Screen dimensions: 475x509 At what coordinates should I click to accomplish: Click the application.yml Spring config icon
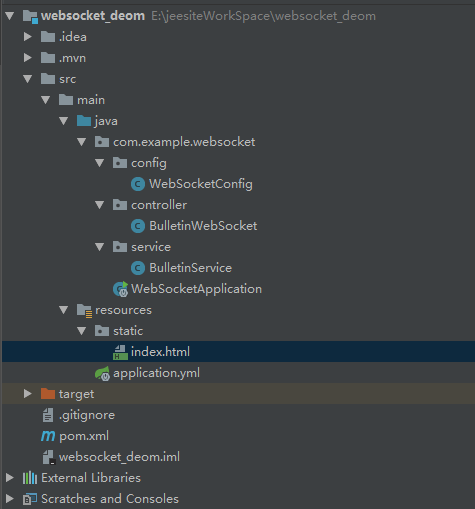pos(102,373)
